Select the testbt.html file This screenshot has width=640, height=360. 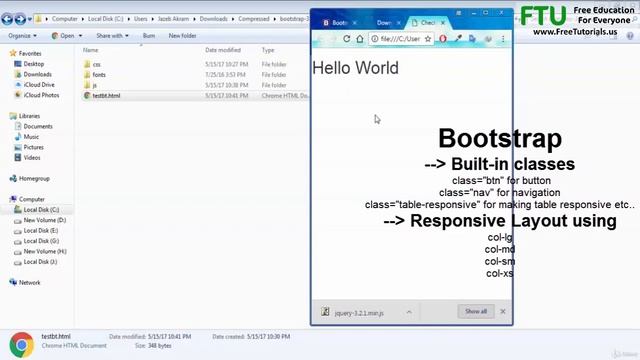click(106, 96)
